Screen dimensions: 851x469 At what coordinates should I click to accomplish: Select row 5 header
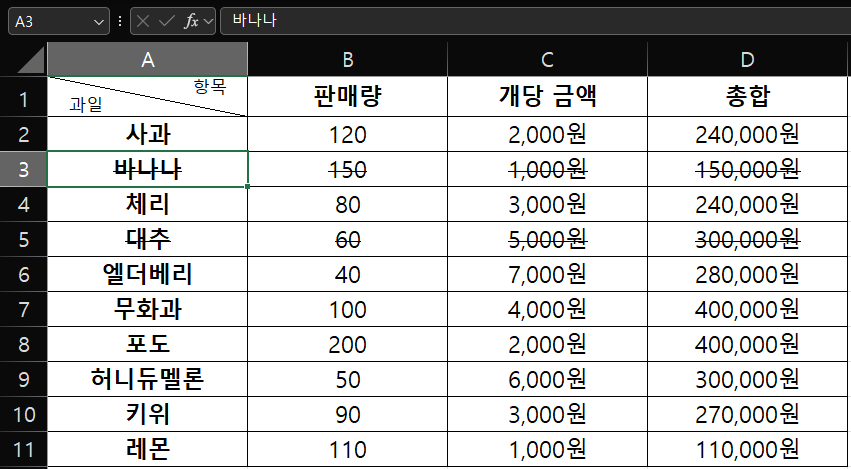[23, 239]
